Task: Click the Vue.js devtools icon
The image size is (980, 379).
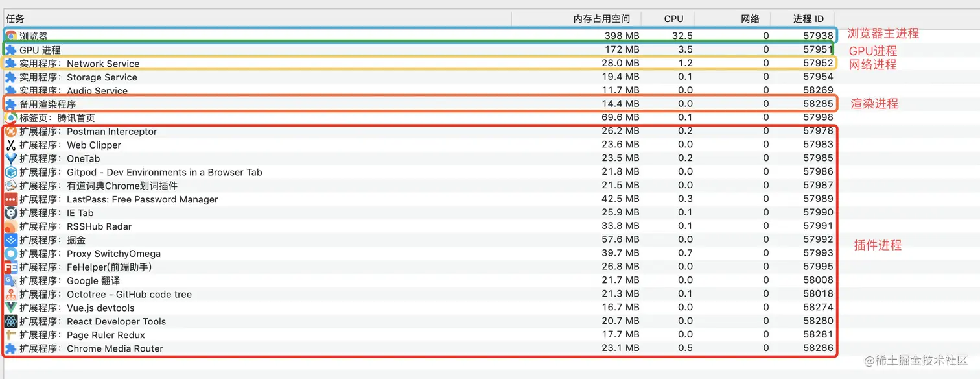Action: [x=11, y=308]
